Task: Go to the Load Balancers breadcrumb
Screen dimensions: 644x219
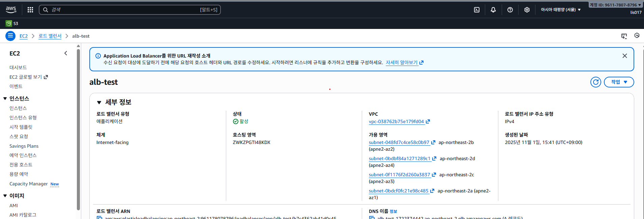Action: [x=50, y=36]
